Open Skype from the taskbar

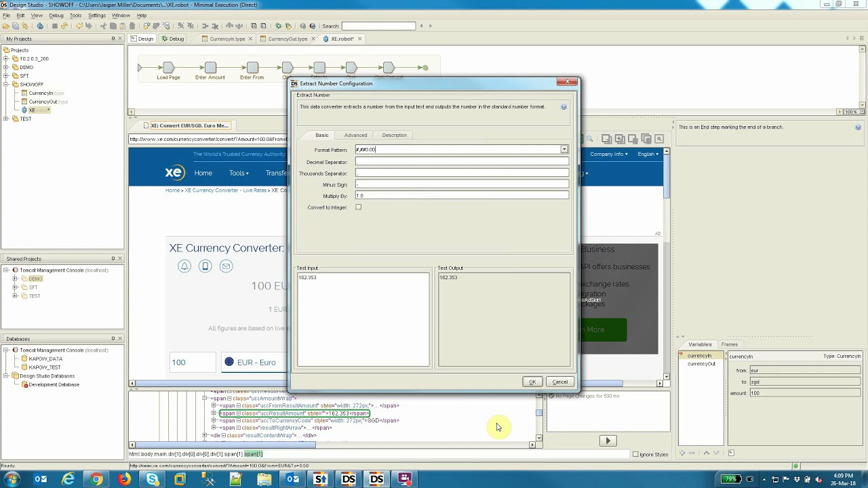(x=153, y=479)
